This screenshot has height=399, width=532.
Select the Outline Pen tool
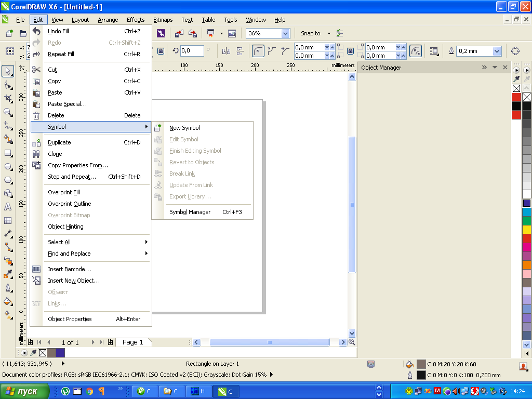(8, 288)
